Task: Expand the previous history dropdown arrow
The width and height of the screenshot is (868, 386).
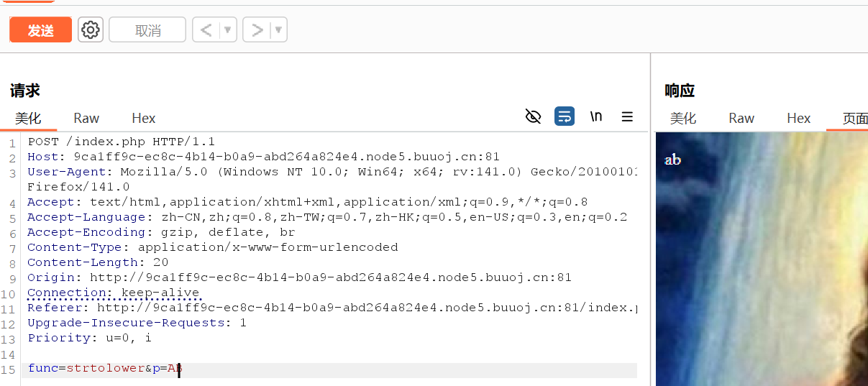Action: (228, 29)
